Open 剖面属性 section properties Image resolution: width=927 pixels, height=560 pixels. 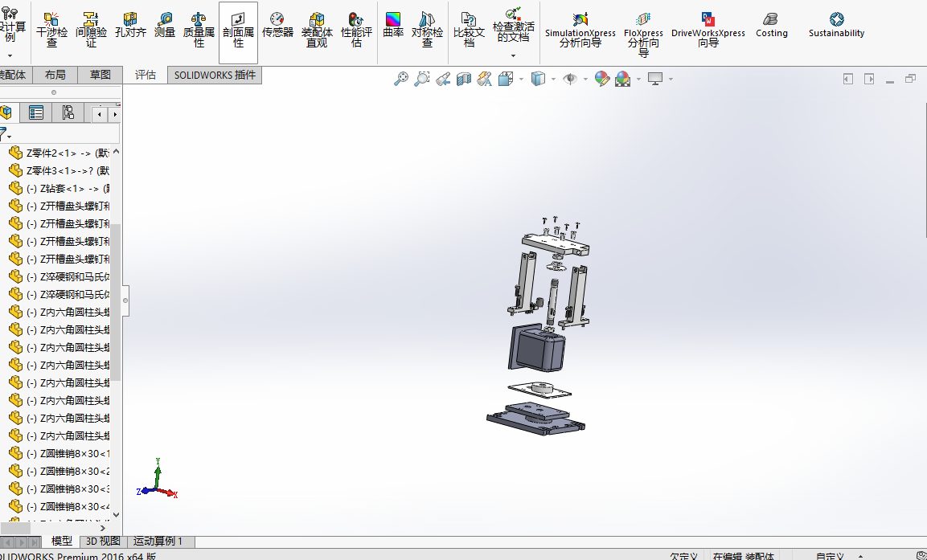(x=238, y=31)
